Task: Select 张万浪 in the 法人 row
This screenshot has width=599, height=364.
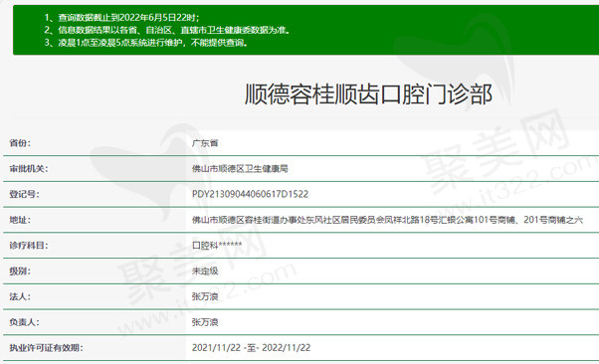Action: click(x=205, y=296)
